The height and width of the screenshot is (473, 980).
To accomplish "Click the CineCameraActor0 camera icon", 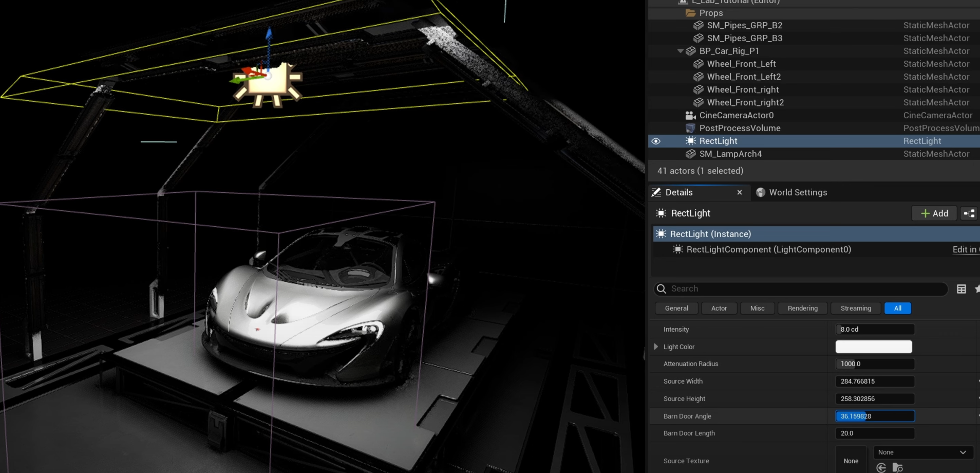I will 690,115.
